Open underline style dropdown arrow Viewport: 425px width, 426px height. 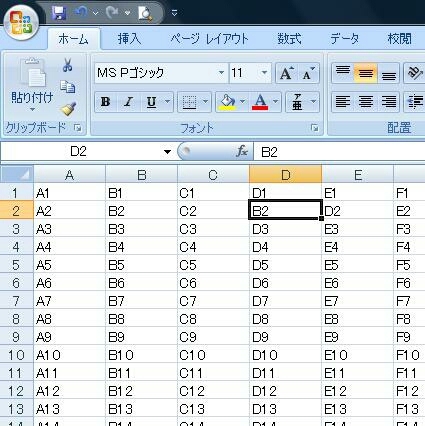168,102
